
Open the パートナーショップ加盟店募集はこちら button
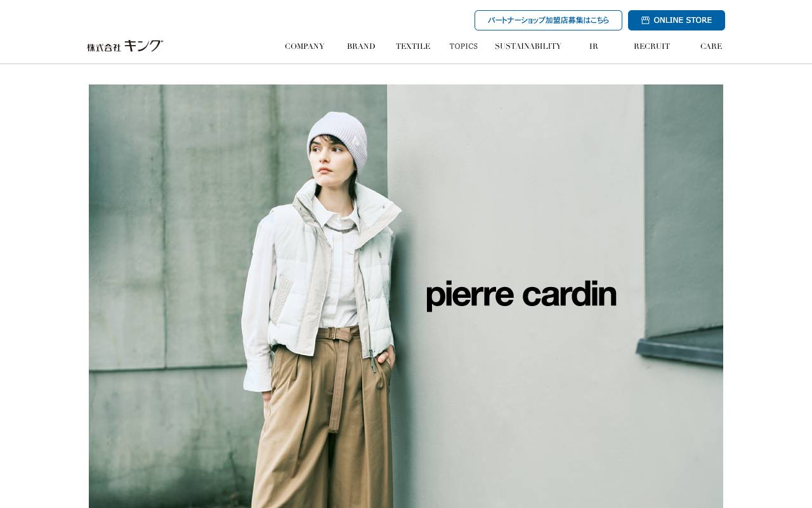tap(548, 20)
